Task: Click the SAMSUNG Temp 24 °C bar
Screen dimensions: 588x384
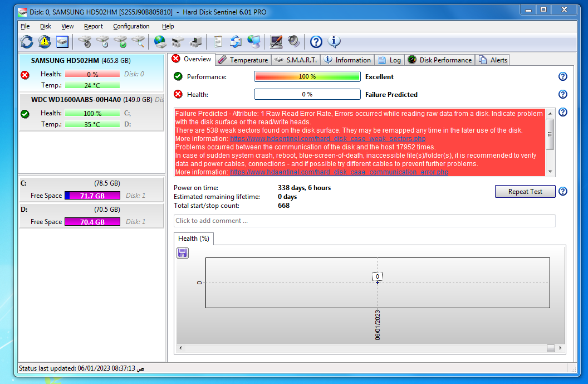Action: click(92, 85)
